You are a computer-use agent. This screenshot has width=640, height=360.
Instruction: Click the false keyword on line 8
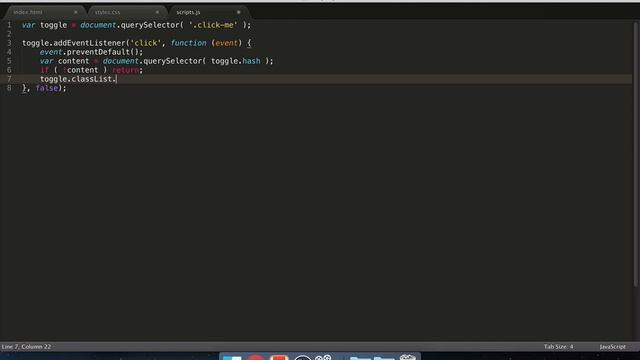[47, 88]
